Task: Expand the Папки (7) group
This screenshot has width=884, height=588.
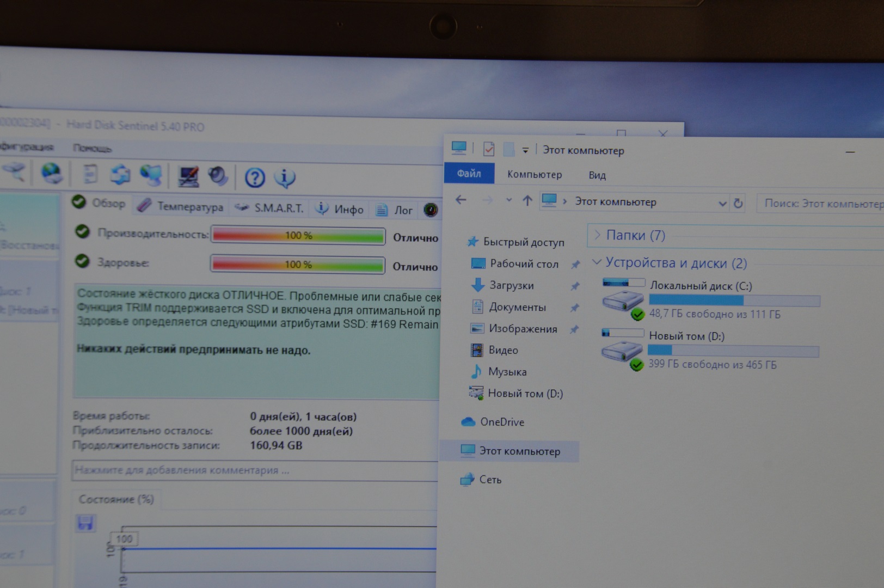Action: (597, 235)
